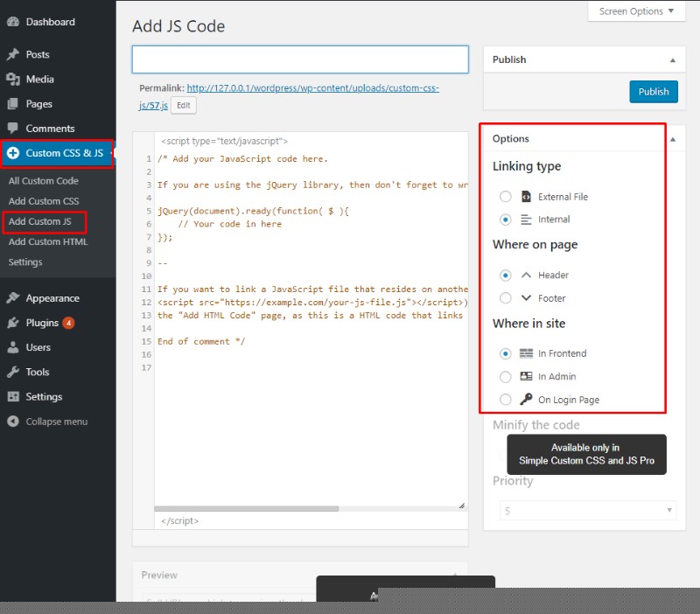Click the Media library icon
The image size is (700, 614).
pos(13,80)
